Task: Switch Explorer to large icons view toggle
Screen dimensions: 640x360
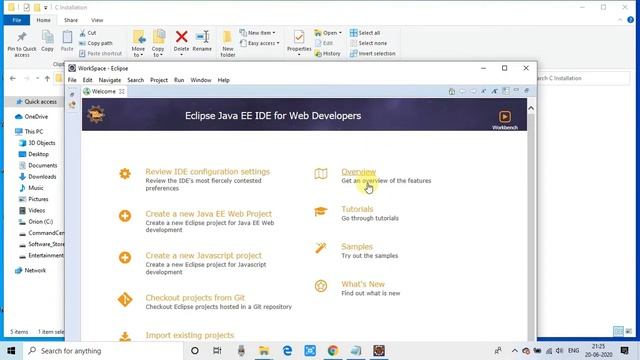Action: (629, 331)
